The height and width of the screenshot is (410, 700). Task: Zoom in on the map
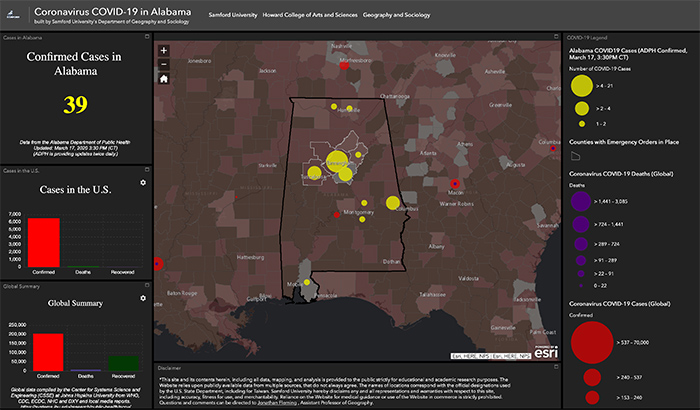coord(164,50)
